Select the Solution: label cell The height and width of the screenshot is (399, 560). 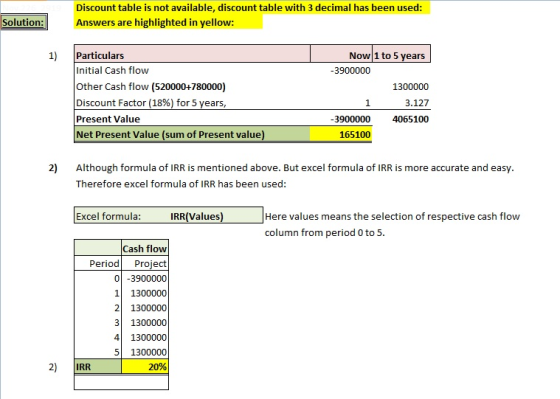pos(24,22)
